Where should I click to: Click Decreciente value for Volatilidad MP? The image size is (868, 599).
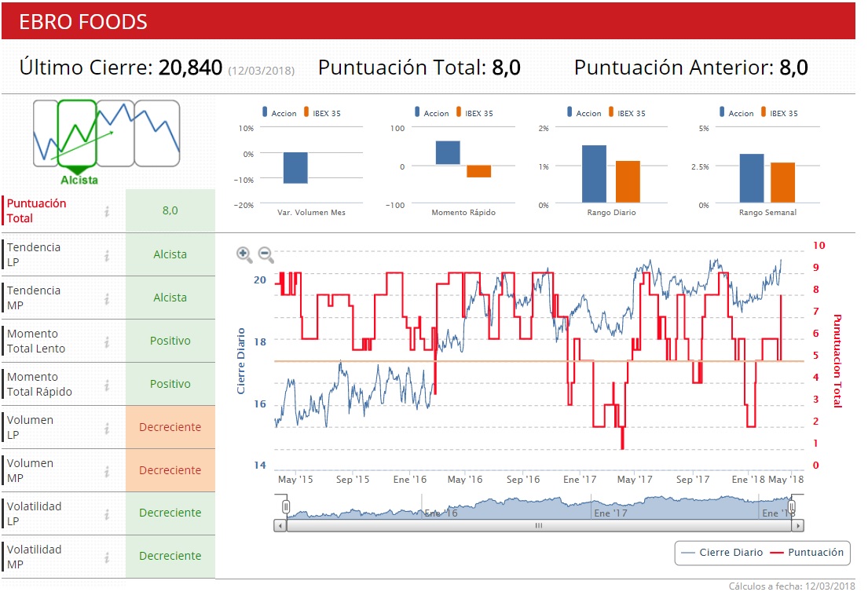coord(170,556)
